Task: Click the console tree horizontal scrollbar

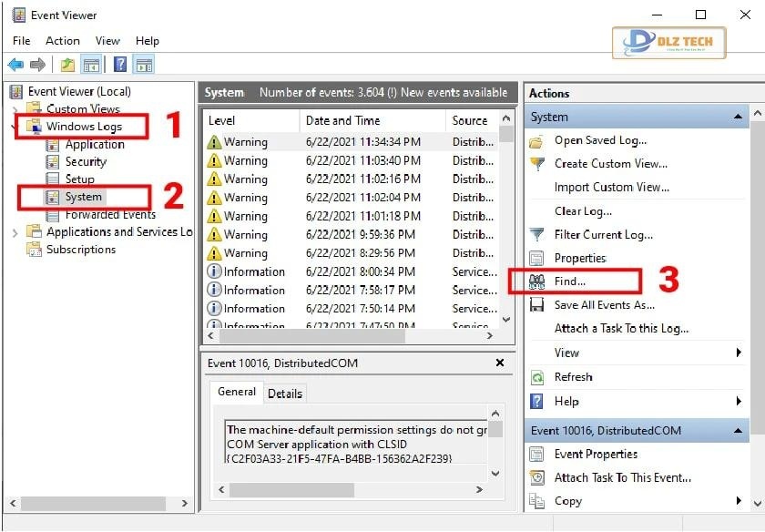Action: 93,503
